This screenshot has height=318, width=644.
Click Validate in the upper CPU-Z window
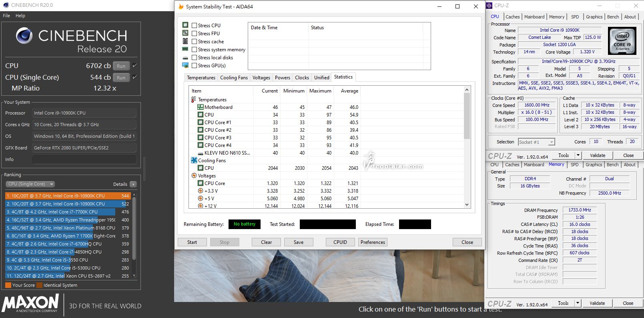598,155
